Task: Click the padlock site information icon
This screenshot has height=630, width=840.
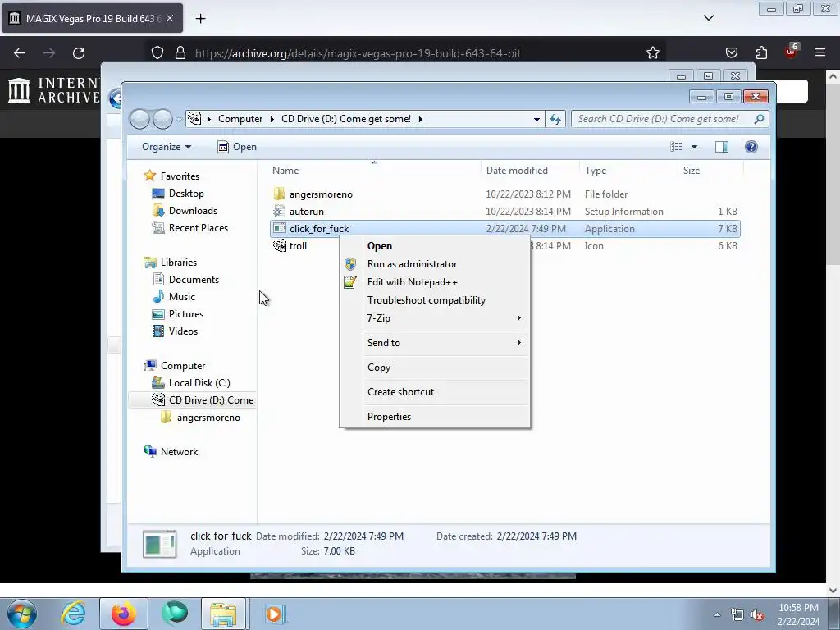Action: 180,52
